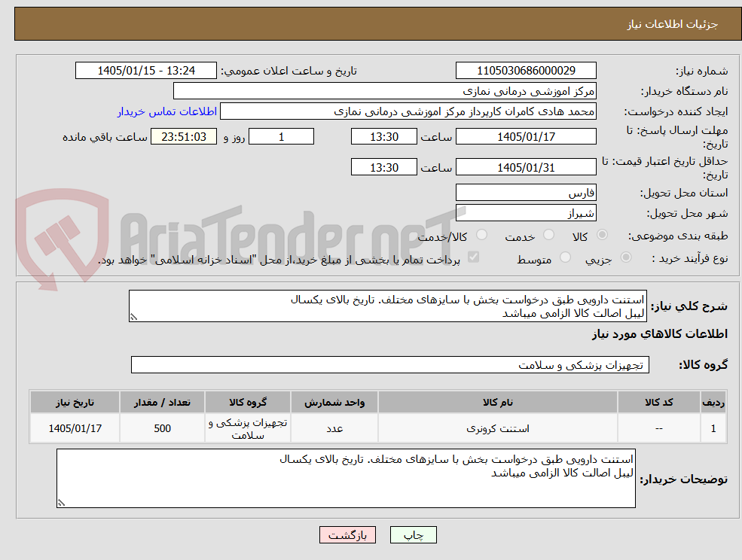Click the ساعت باقی مانده label
Image resolution: width=742 pixels, height=560 pixels.
(105, 137)
